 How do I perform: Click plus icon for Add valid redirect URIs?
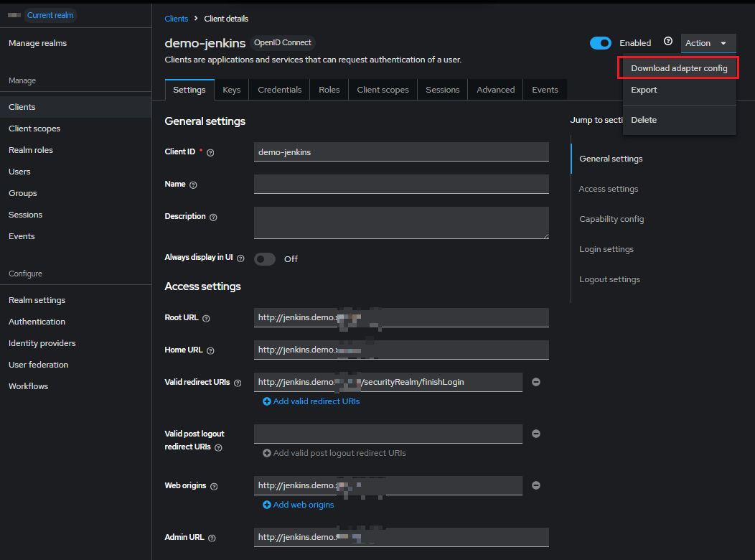(267, 401)
